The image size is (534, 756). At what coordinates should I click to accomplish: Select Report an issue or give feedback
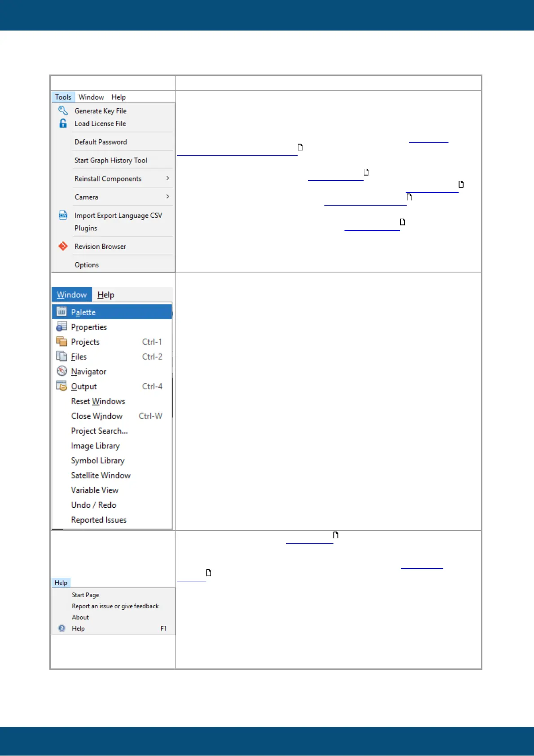pos(115,606)
